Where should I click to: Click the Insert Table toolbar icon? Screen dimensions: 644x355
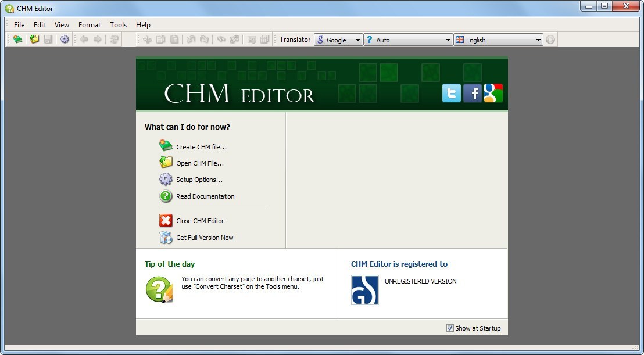click(265, 40)
